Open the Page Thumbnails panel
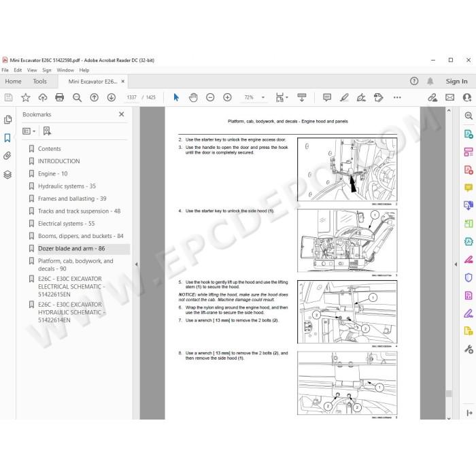The height and width of the screenshot is (476, 476). (8, 120)
